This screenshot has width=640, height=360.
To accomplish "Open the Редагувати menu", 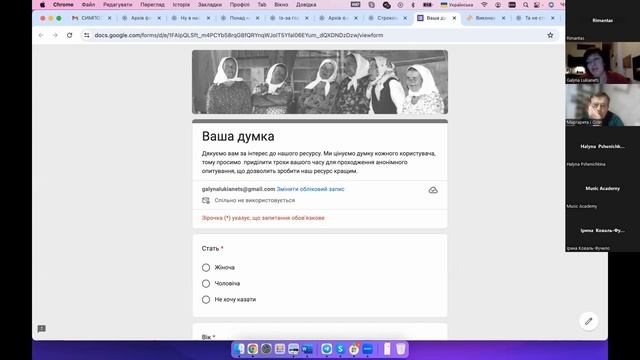I will coord(118,5).
